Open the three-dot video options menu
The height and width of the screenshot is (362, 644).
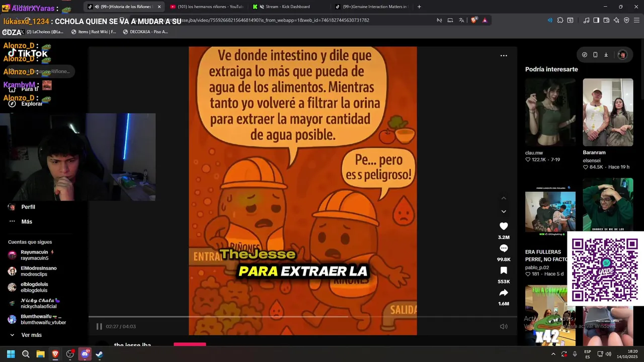click(x=504, y=56)
